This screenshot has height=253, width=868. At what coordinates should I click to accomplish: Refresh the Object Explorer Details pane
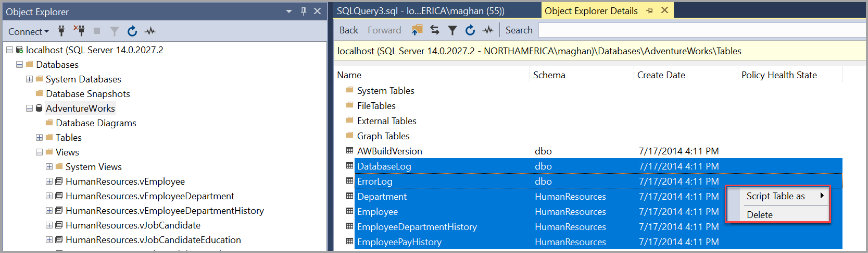coord(470,30)
